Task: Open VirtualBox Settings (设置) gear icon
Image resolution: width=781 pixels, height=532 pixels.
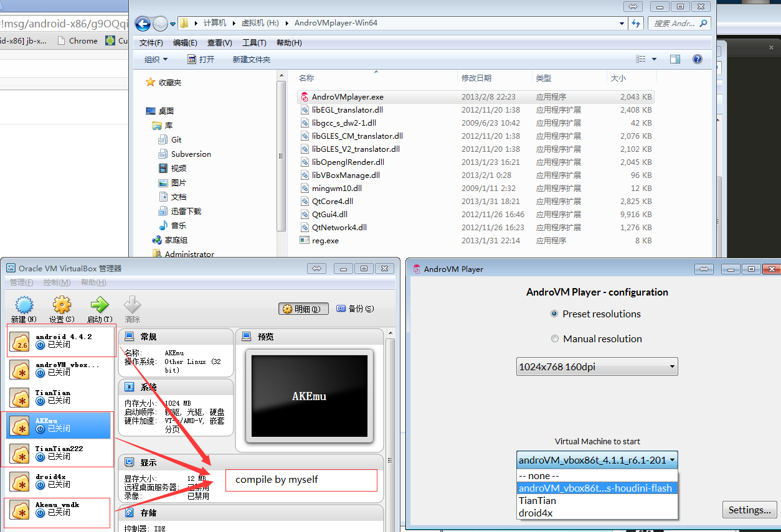Action: (x=61, y=305)
